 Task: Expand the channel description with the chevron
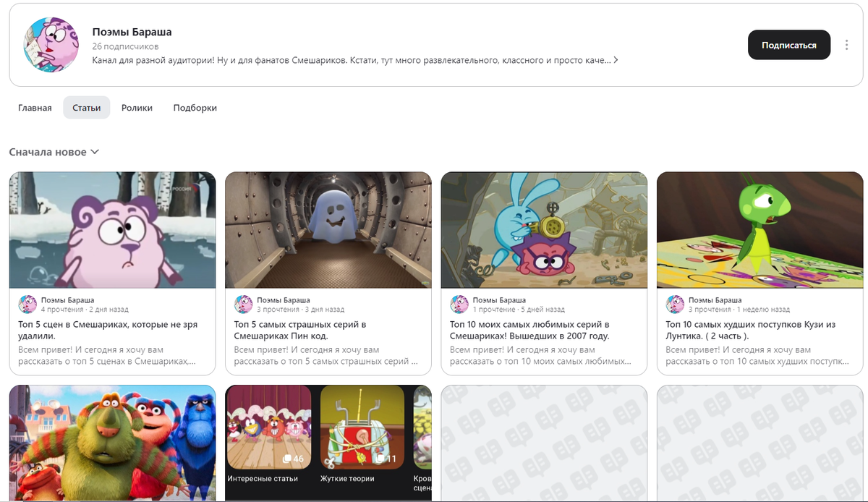tap(616, 60)
